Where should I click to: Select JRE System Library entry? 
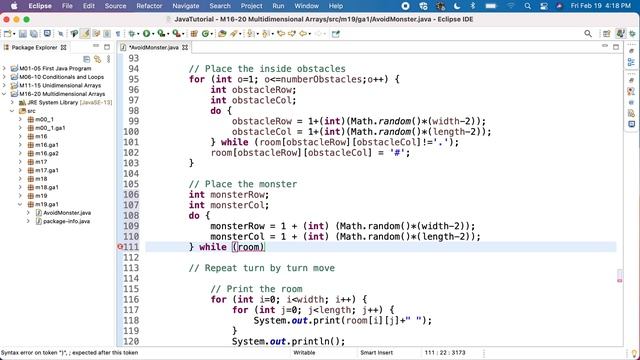69,102
